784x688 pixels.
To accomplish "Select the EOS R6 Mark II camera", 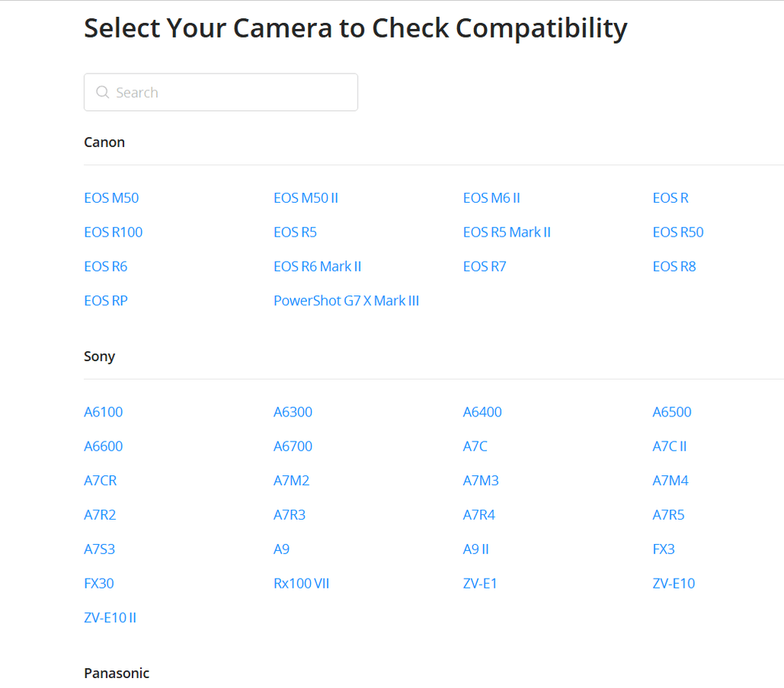I will [317, 267].
